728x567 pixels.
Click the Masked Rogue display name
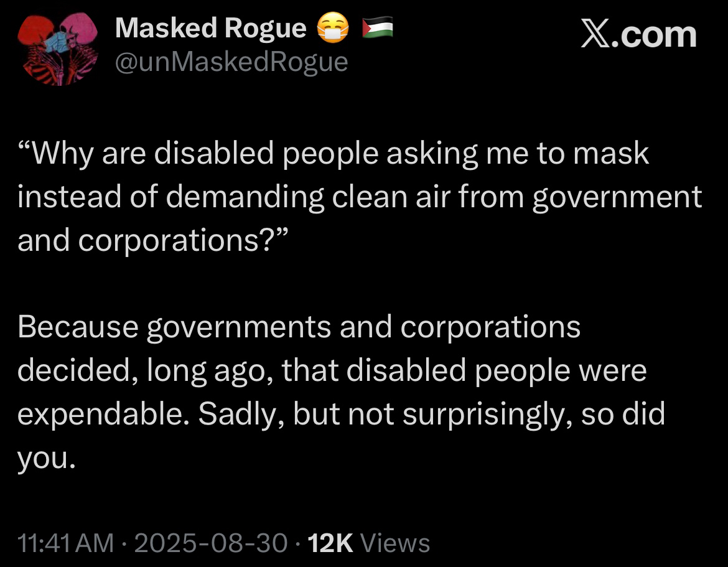click(210, 27)
